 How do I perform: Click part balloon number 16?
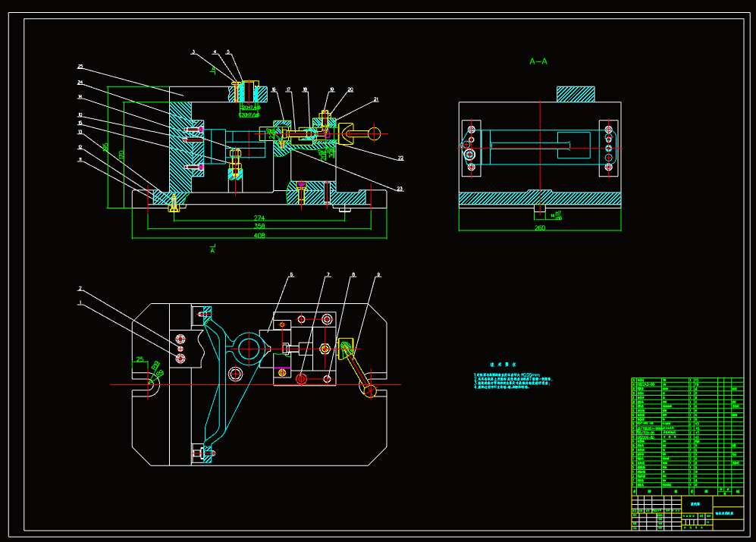(274, 89)
